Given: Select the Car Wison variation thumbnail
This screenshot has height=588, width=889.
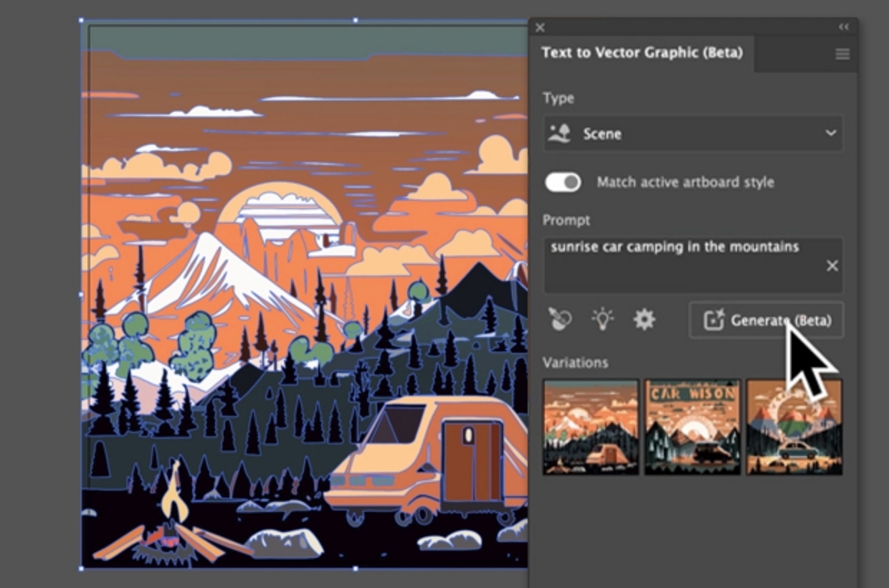Looking at the screenshot, I should click(x=693, y=426).
